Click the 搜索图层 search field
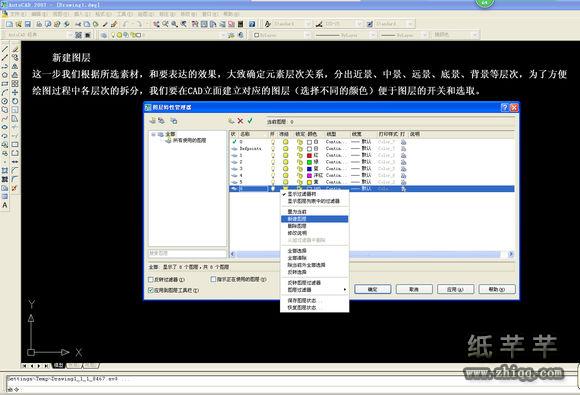The image size is (580, 395). [x=187, y=253]
